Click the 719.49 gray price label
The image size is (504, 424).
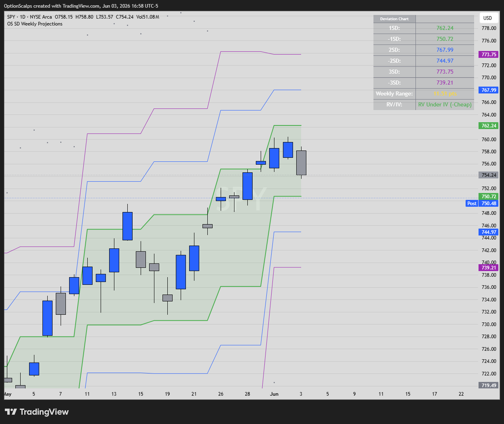click(x=488, y=385)
